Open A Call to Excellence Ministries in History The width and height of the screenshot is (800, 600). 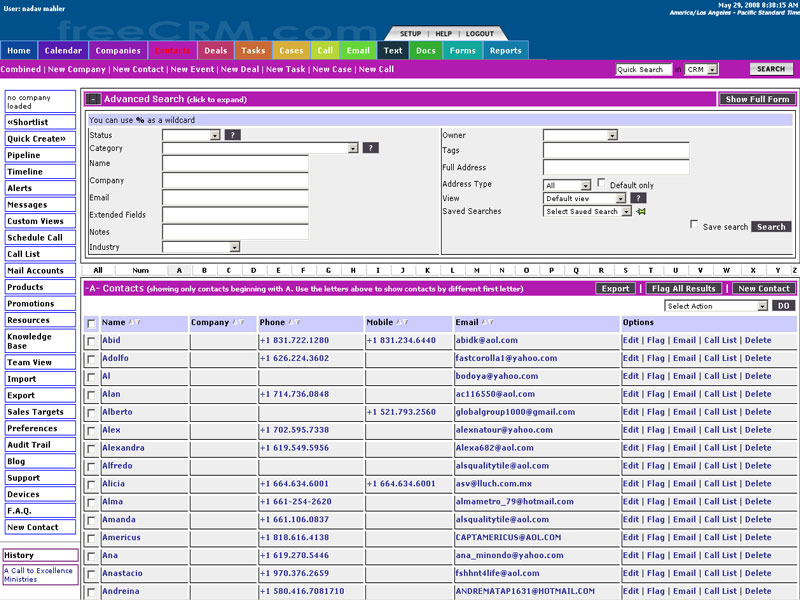[38, 575]
